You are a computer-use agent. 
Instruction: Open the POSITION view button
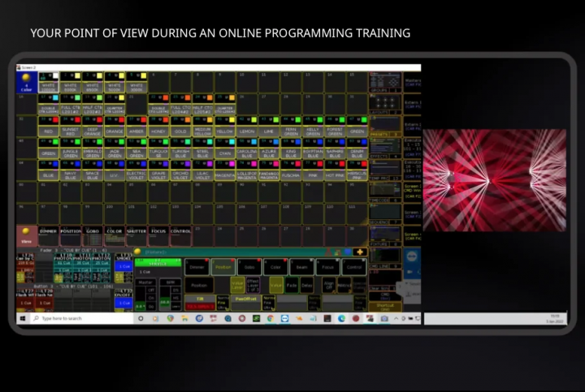pos(70,231)
